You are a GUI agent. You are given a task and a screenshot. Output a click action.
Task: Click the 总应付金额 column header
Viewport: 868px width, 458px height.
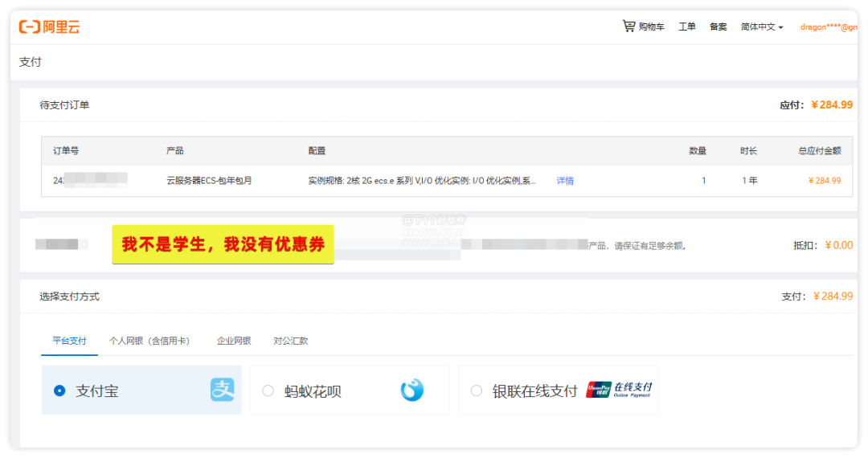pos(819,150)
